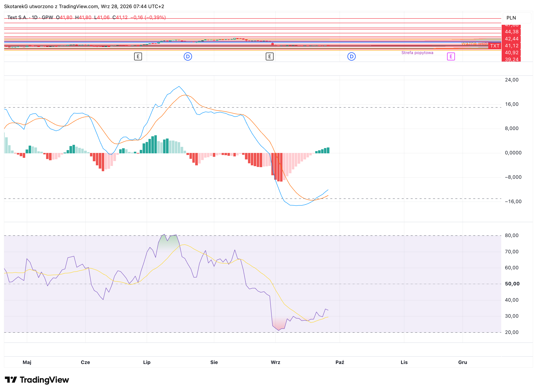Screen dimensions: 537x392
Task: Click the RSI 70,00 scale value
Action: coord(512,251)
